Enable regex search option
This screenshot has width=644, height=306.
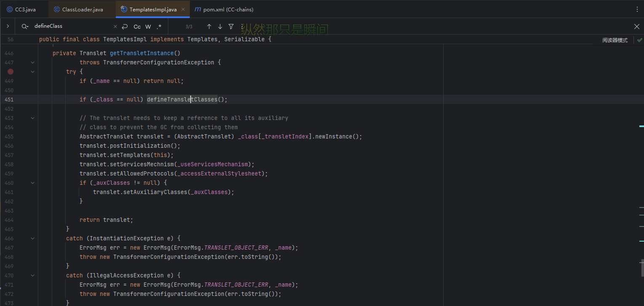coord(159,27)
